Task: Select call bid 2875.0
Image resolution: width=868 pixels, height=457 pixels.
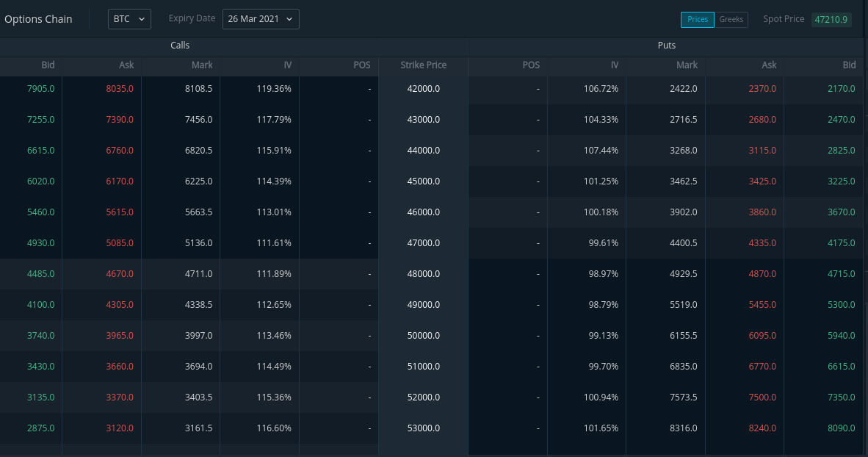Action: point(41,428)
